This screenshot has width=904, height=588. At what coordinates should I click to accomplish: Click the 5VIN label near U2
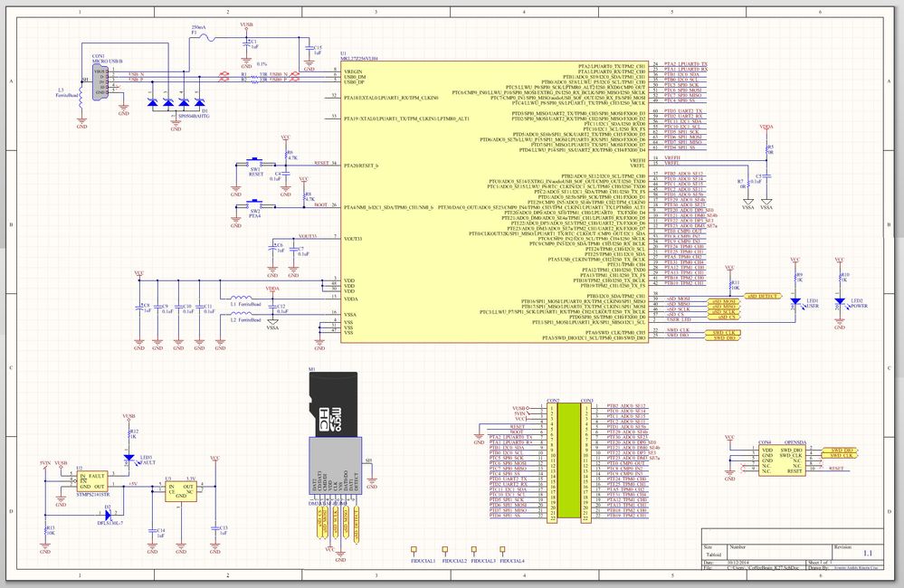point(45,463)
